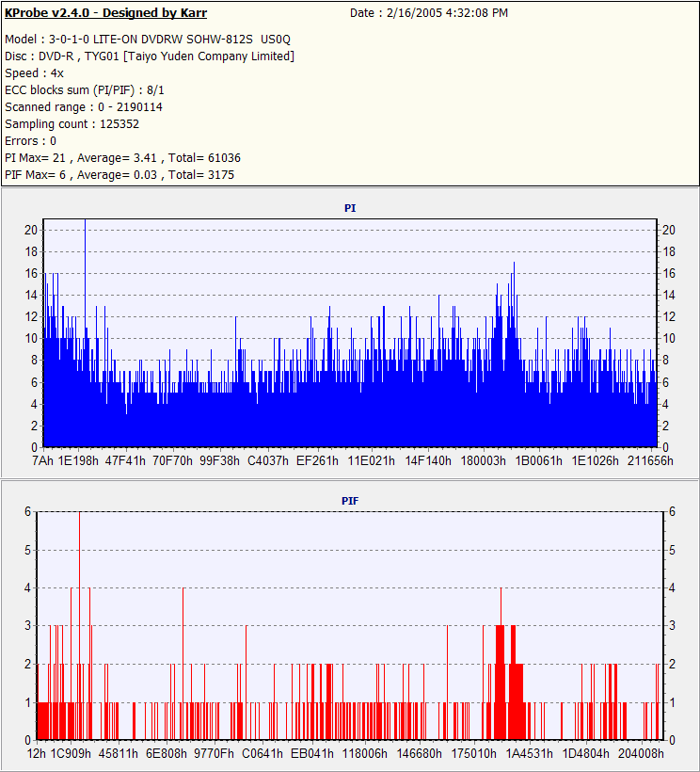This screenshot has width=700, height=772.
Task: Click the PI chart title
Action: pyautogui.click(x=350, y=208)
